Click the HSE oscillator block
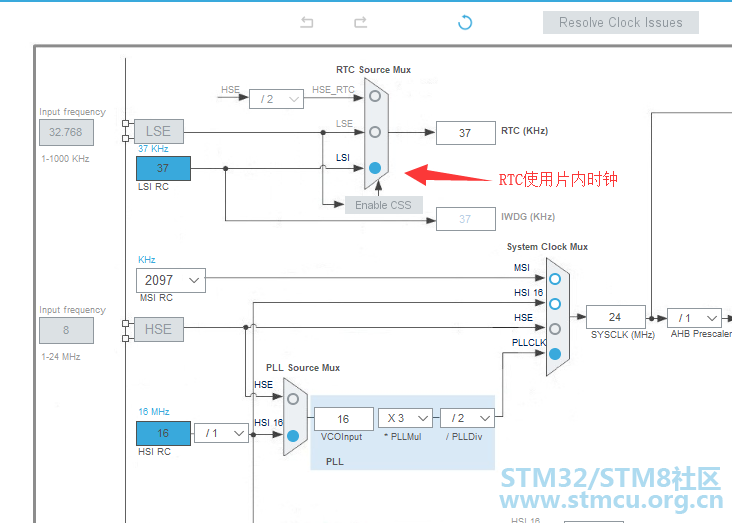The height and width of the screenshot is (523, 732). [x=159, y=329]
